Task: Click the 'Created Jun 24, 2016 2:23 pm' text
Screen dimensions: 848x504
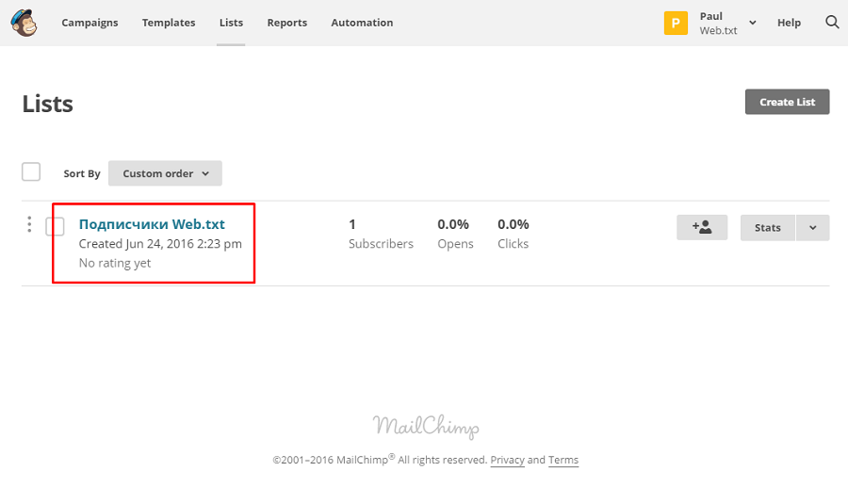Action: coord(160,244)
